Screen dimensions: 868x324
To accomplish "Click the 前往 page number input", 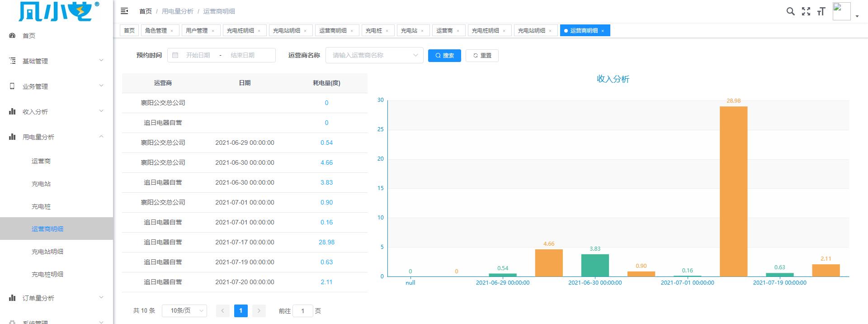I will coord(303,311).
